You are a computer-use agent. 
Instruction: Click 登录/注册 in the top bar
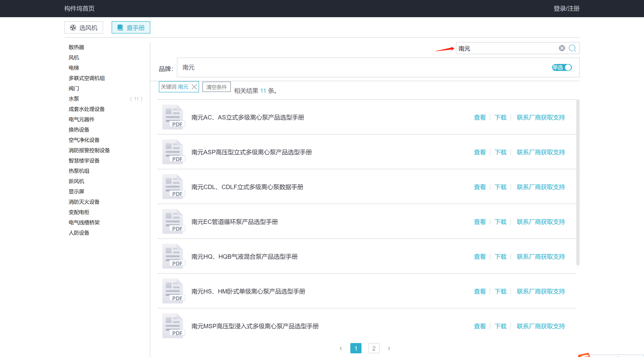[x=566, y=9]
